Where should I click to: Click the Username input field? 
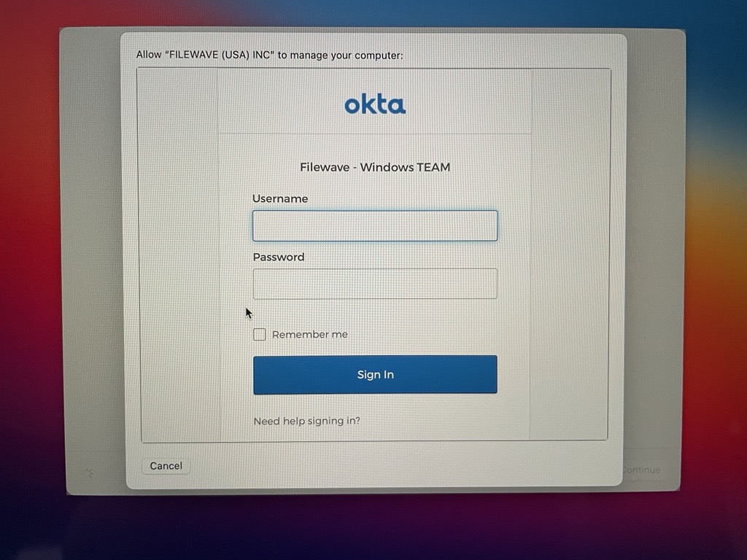click(375, 225)
